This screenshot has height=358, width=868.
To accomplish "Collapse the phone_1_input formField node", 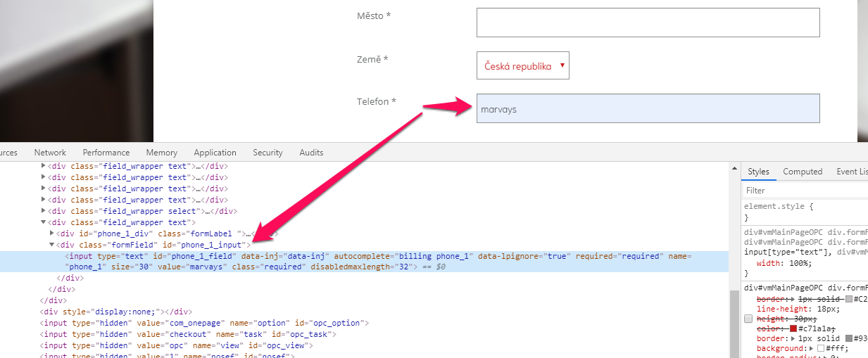I will [52, 245].
